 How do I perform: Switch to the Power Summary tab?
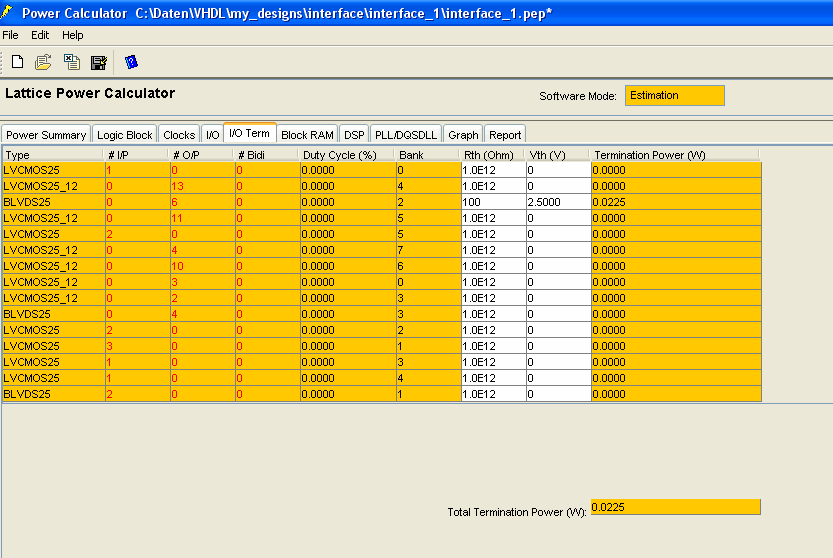[46, 135]
